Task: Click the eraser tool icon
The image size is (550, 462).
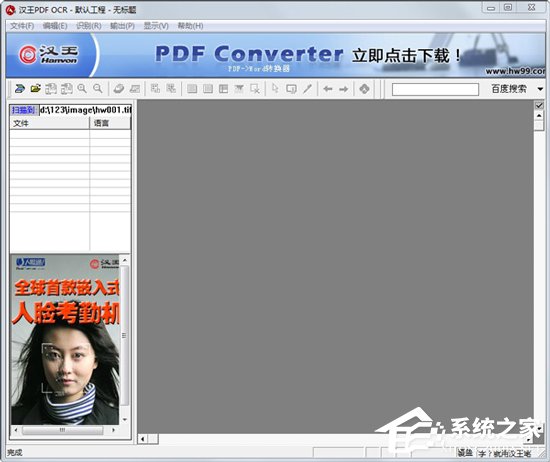Action: click(x=119, y=89)
